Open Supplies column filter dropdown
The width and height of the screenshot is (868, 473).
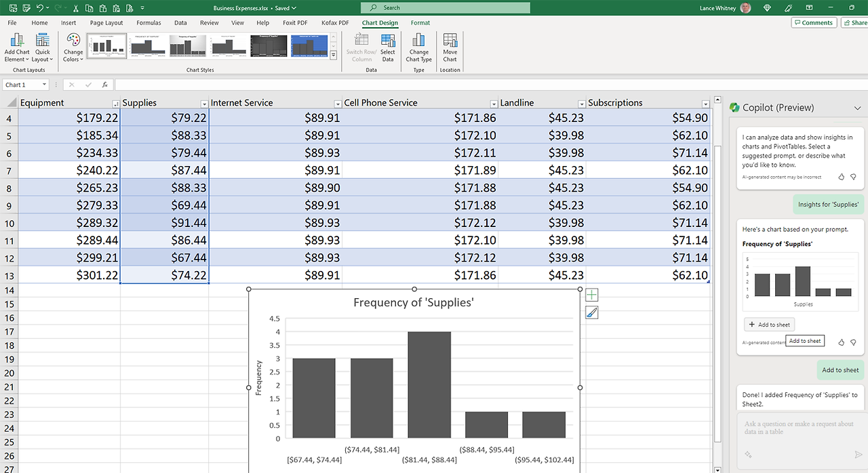[x=204, y=104]
